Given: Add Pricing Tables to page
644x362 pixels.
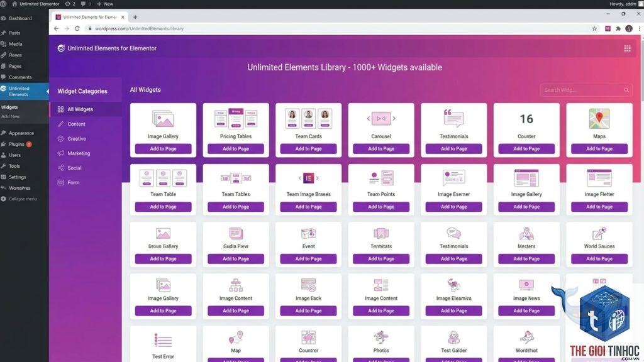Looking at the screenshot, I should (x=236, y=148).
